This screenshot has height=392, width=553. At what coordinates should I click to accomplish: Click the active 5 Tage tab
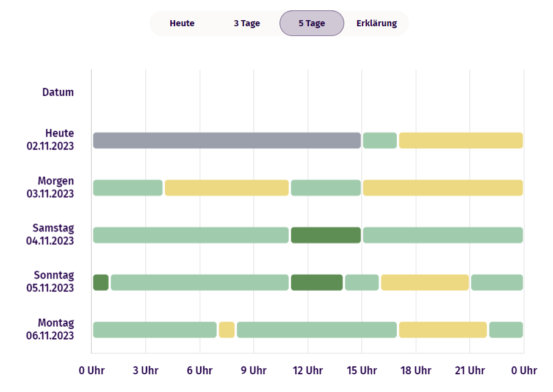(311, 23)
